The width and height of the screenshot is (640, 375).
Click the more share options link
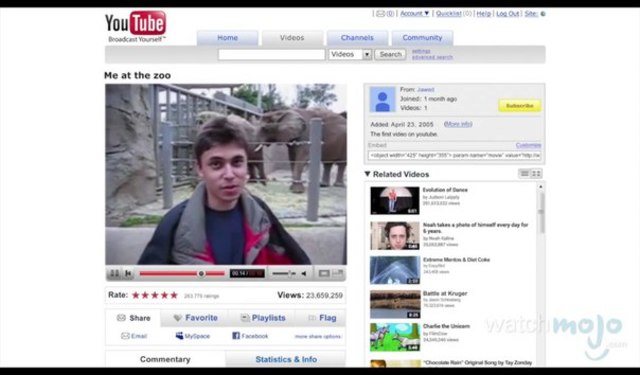318,336
